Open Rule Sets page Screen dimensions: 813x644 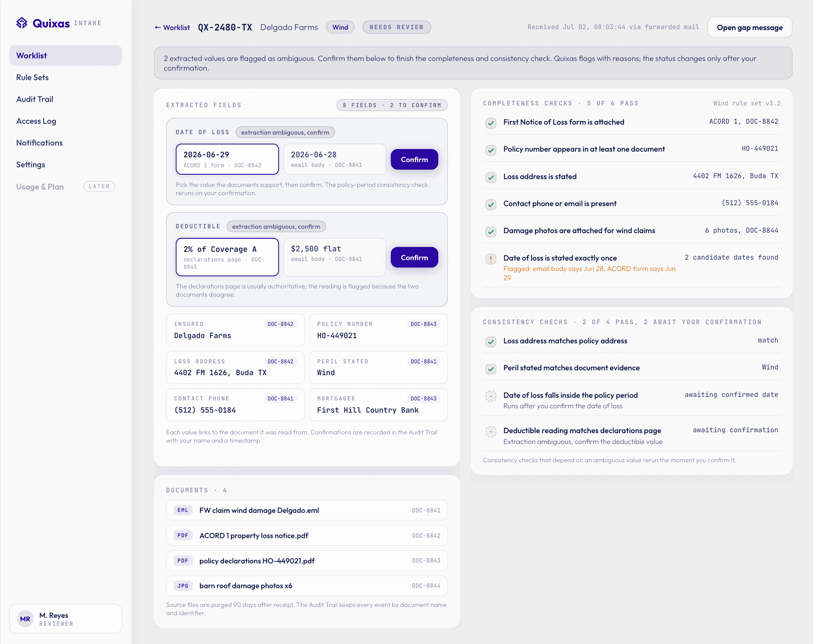tap(66, 77)
